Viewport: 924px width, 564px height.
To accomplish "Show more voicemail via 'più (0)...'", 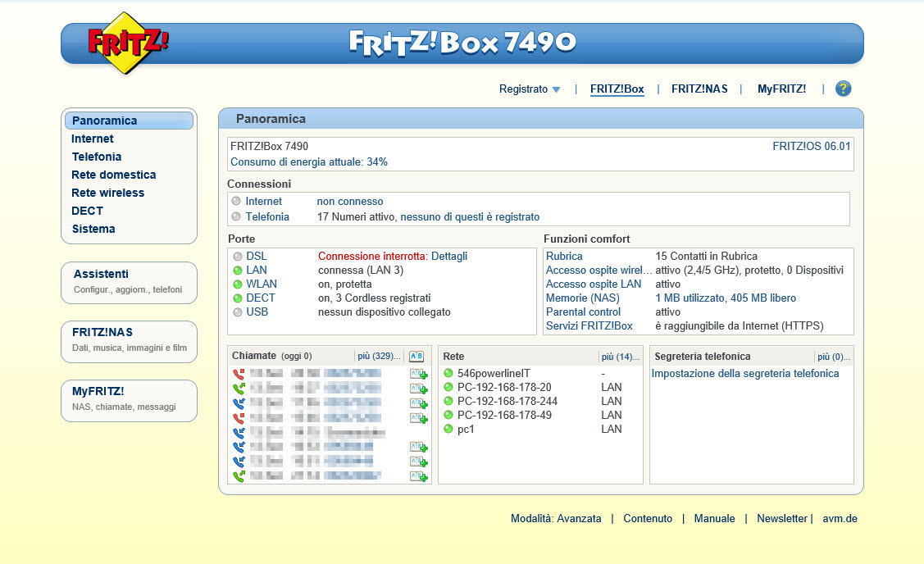I will (x=834, y=357).
